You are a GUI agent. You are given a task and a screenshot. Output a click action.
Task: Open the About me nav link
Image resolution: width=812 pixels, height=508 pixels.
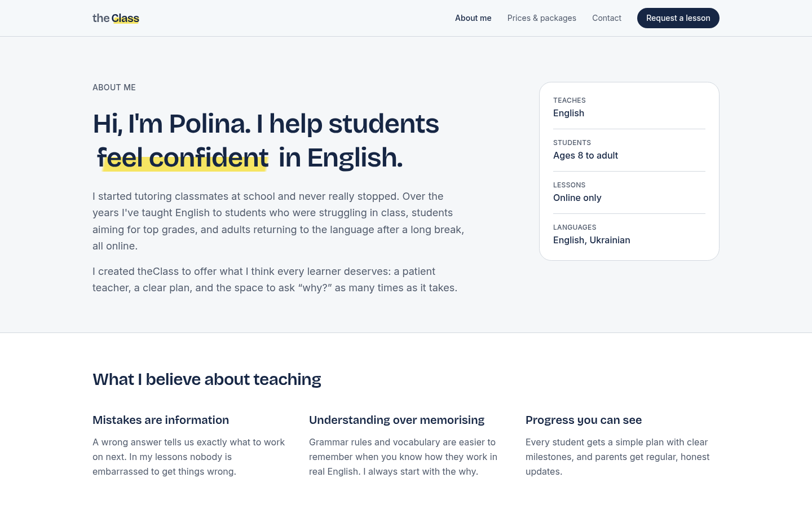tap(473, 18)
